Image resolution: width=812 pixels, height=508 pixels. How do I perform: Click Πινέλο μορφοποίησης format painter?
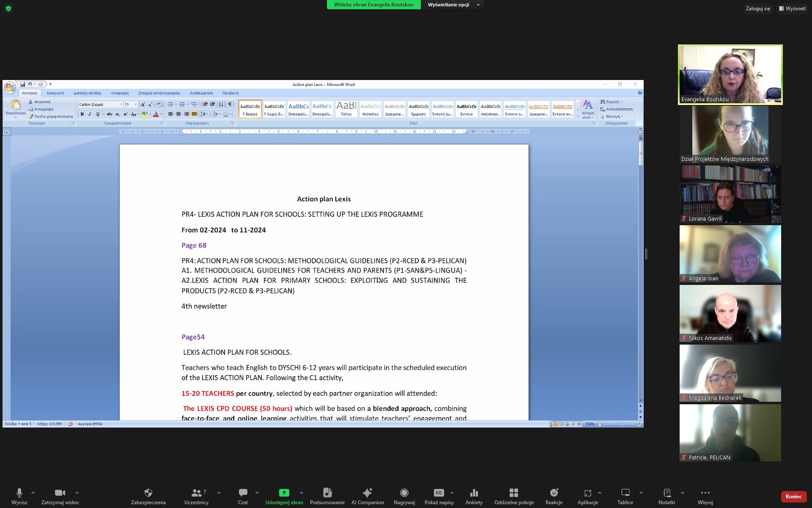click(51, 116)
